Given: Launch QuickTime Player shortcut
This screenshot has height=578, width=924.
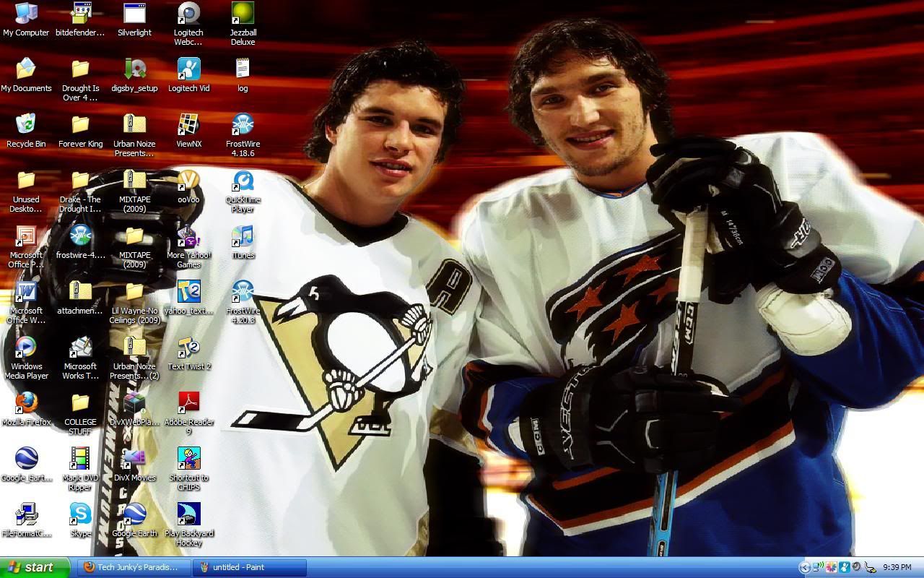Looking at the screenshot, I should (x=243, y=191).
